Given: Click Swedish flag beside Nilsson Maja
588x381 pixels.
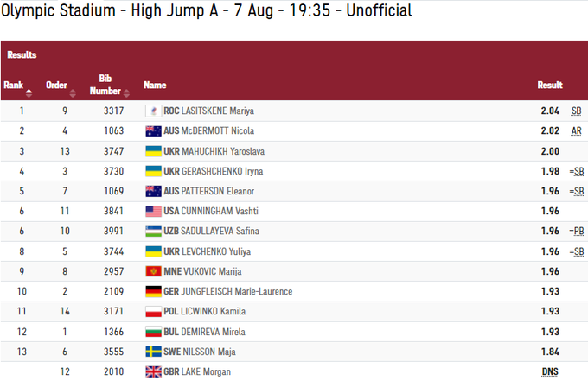Looking at the screenshot, I should click(153, 352).
